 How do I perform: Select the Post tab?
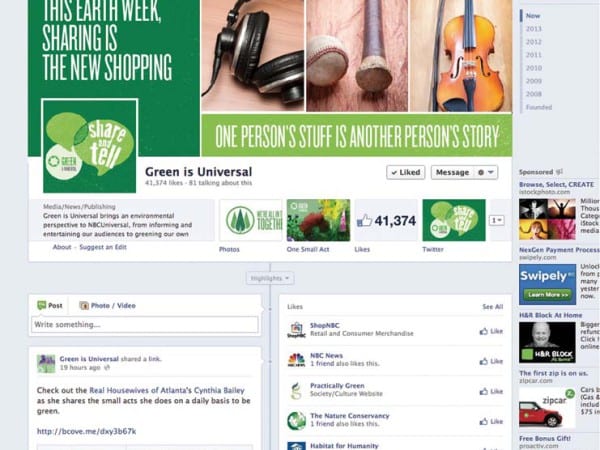click(x=50, y=305)
